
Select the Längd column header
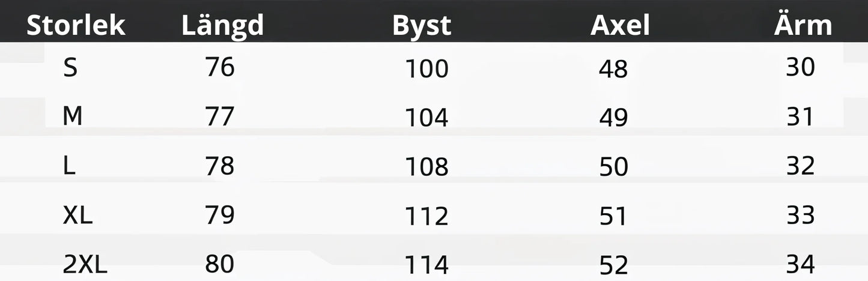click(222, 26)
